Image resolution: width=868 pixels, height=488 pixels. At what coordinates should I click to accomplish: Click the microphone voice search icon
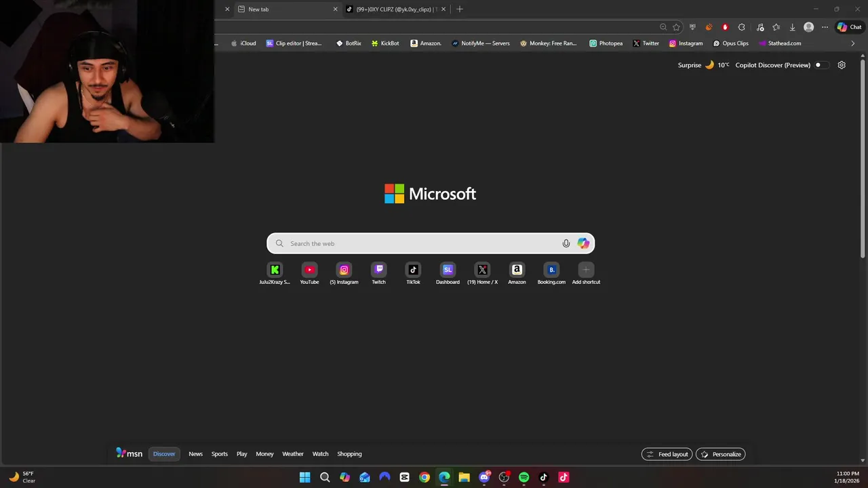point(566,243)
